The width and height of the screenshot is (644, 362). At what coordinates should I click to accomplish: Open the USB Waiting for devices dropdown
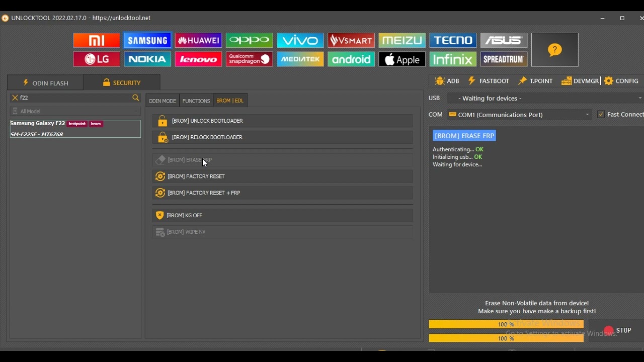click(545, 98)
